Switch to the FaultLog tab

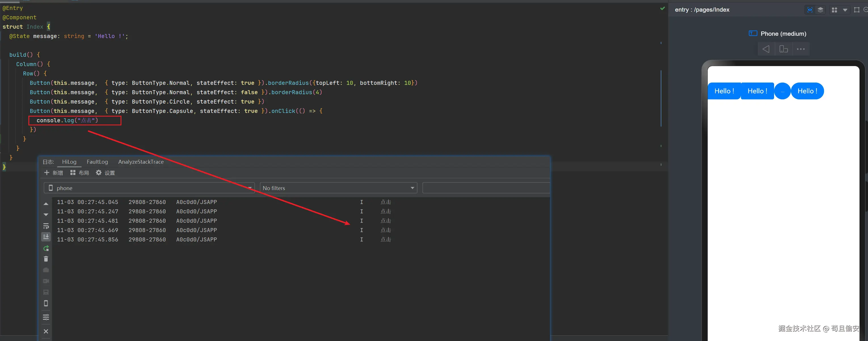(97, 162)
